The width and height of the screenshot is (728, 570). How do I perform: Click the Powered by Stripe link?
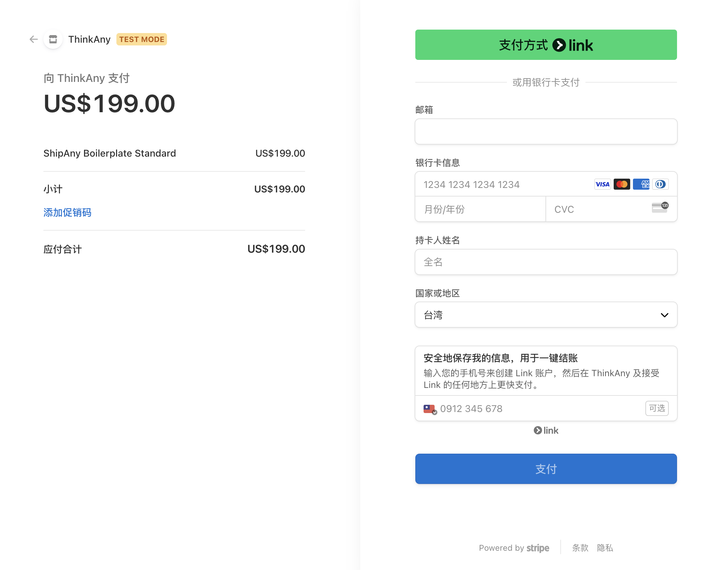click(x=514, y=548)
